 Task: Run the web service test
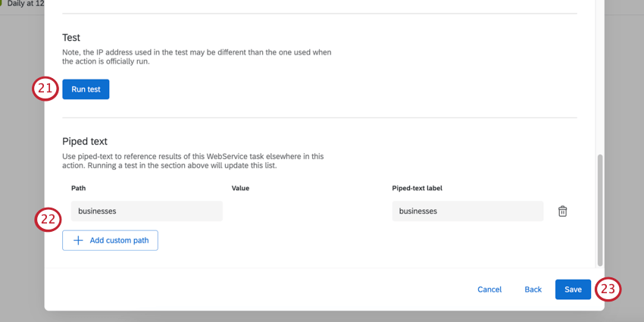(x=86, y=89)
